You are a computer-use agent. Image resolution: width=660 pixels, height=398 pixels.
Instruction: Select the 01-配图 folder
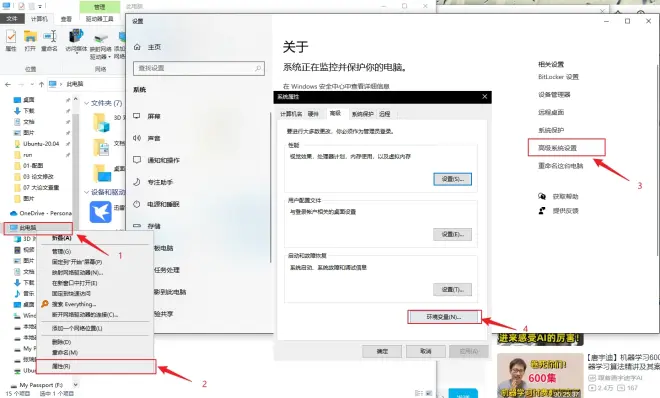click(x=33, y=165)
